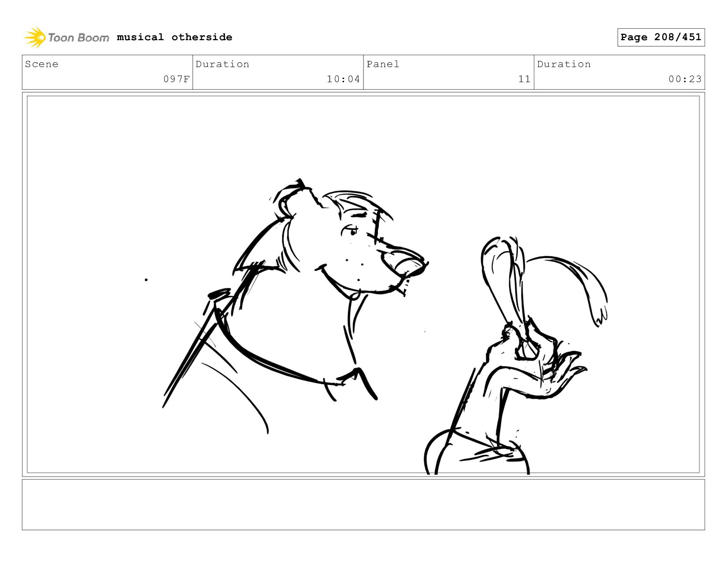This screenshot has height=563, width=728.
Task: Click the 'Scene' header label
Action: tap(41, 64)
